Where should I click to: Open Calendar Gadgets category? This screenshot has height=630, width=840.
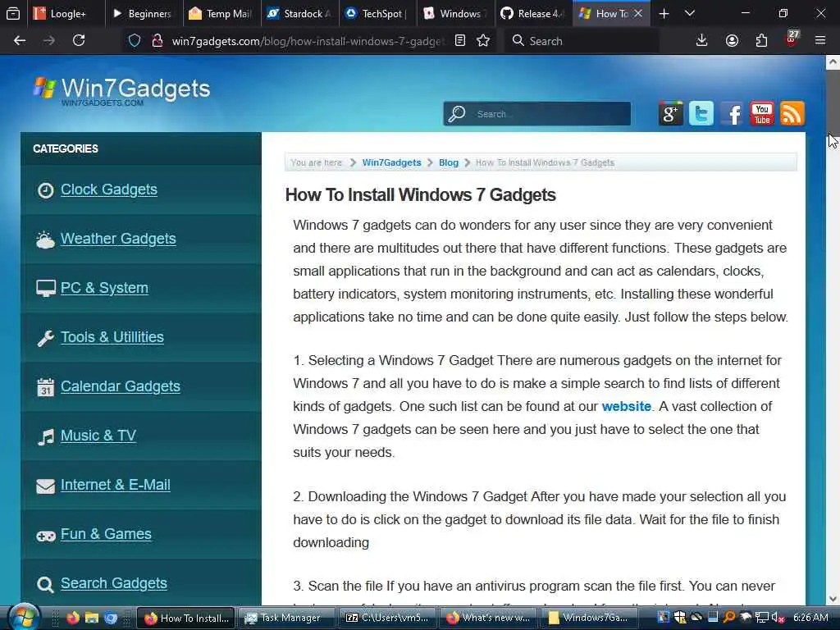pyautogui.click(x=120, y=387)
